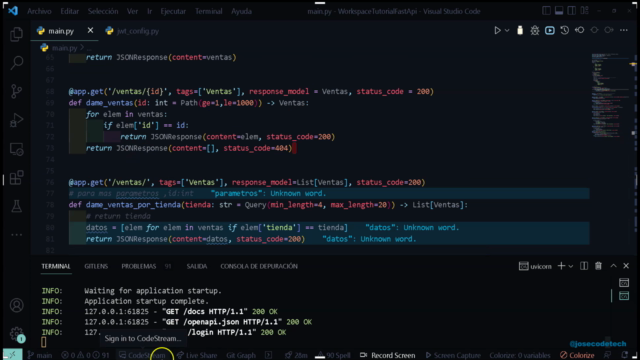This screenshot has height=360, width=640.
Task: Open the Ir menu
Action: click(x=149, y=11)
